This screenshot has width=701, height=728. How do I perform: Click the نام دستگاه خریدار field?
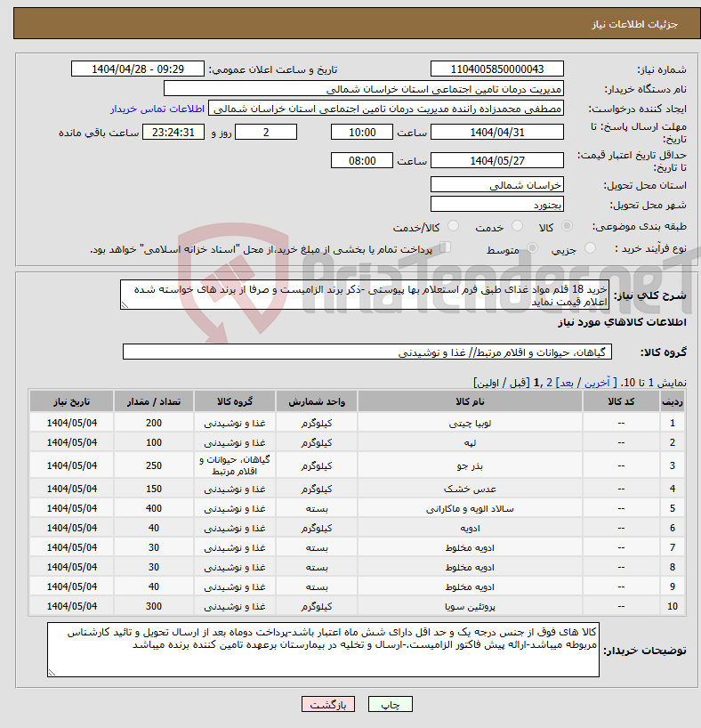pos(364,89)
